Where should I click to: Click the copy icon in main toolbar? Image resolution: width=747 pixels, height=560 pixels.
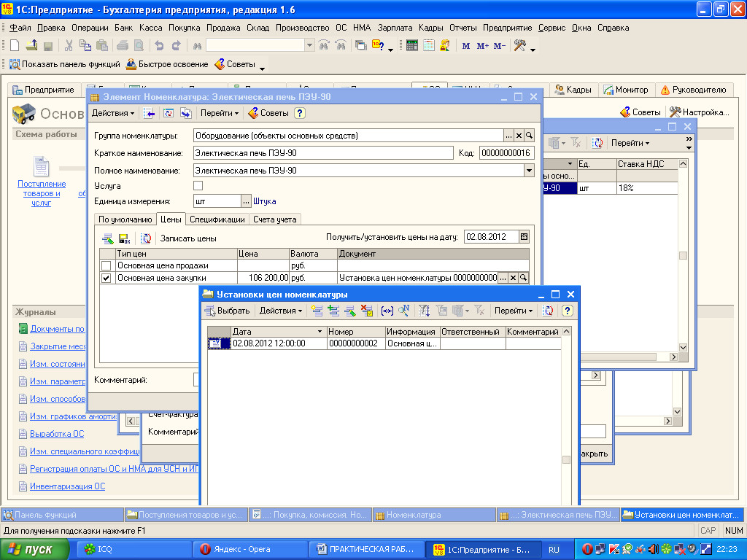85,46
